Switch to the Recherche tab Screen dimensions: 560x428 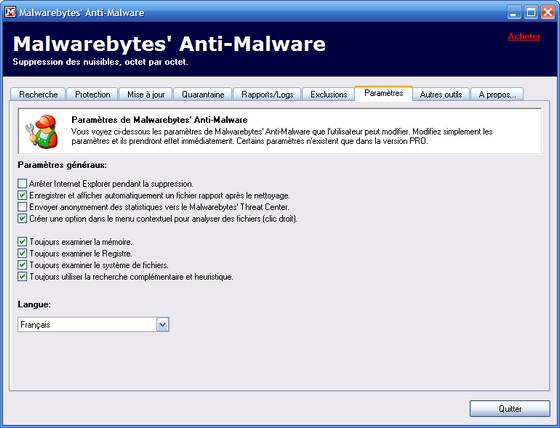tap(38, 94)
